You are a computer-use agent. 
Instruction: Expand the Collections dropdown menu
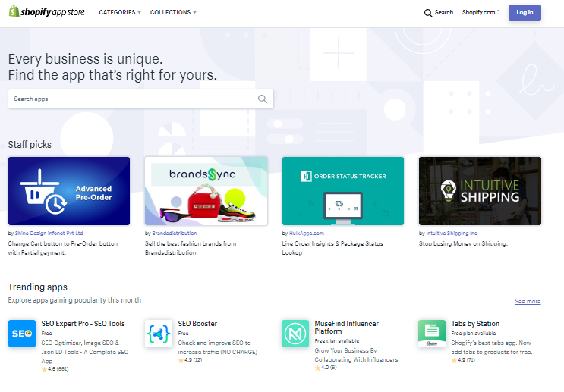[x=173, y=12]
